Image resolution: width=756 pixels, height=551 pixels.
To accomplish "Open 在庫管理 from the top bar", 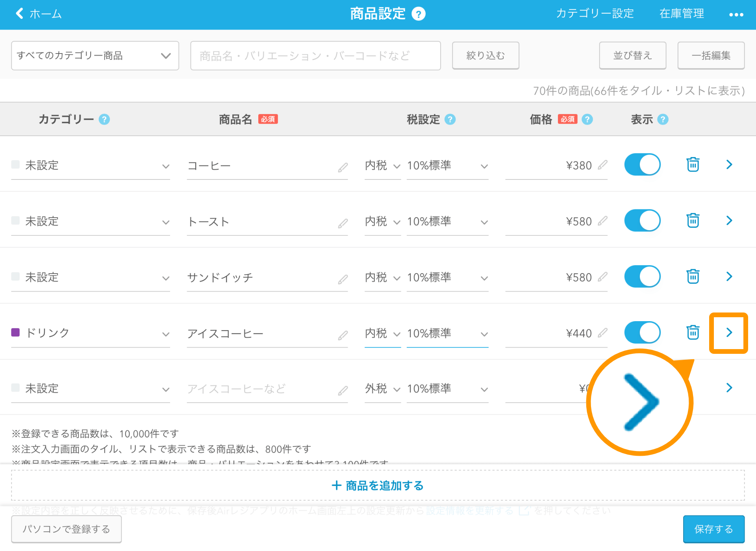I will pyautogui.click(x=682, y=13).
